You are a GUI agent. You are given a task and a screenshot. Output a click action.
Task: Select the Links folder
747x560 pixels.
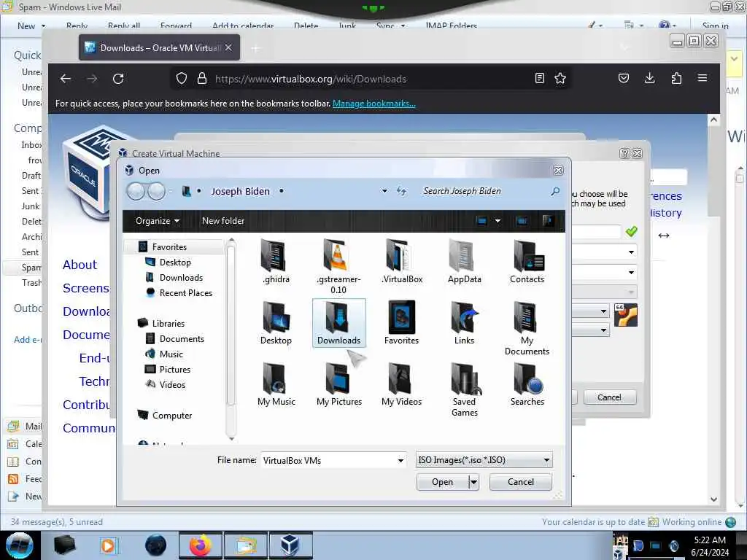click(465, 323)
